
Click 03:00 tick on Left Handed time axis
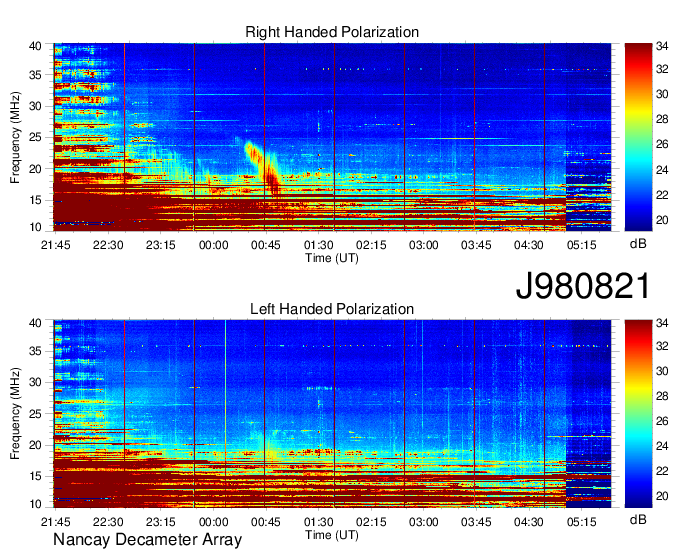tap(424, 522)
